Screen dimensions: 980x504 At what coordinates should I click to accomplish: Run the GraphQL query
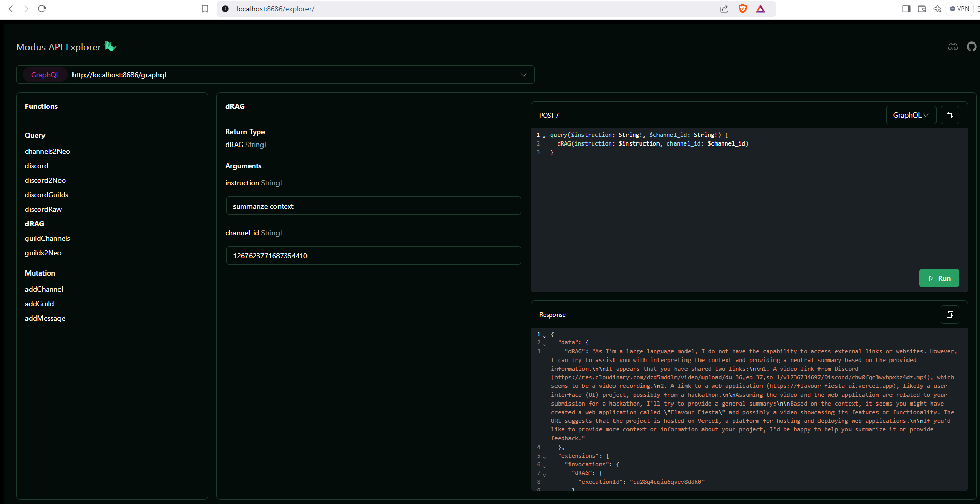click(x=939, y=278)
